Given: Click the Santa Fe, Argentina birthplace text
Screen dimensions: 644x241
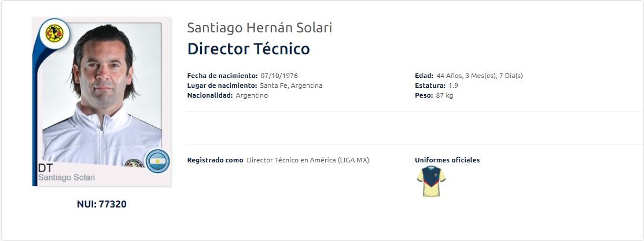Looking at the screenshot, I should pos(291,86).
